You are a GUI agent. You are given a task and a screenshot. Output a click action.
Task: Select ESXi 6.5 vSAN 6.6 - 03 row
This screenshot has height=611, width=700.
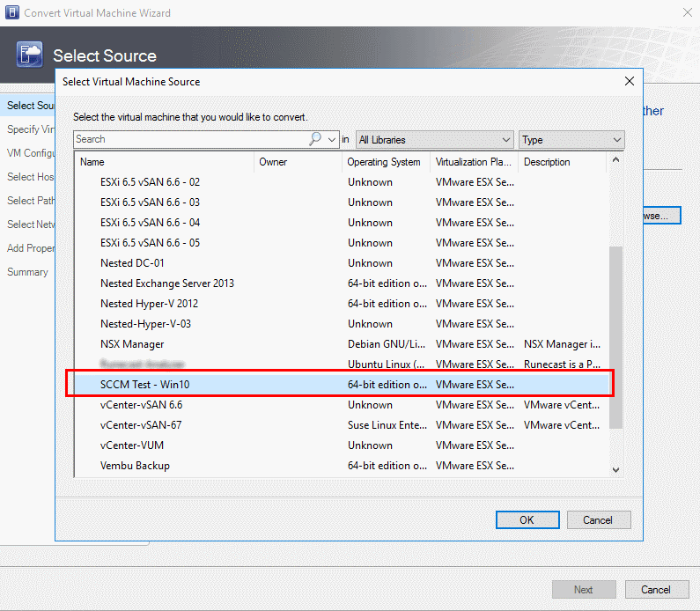coord(342,202)
